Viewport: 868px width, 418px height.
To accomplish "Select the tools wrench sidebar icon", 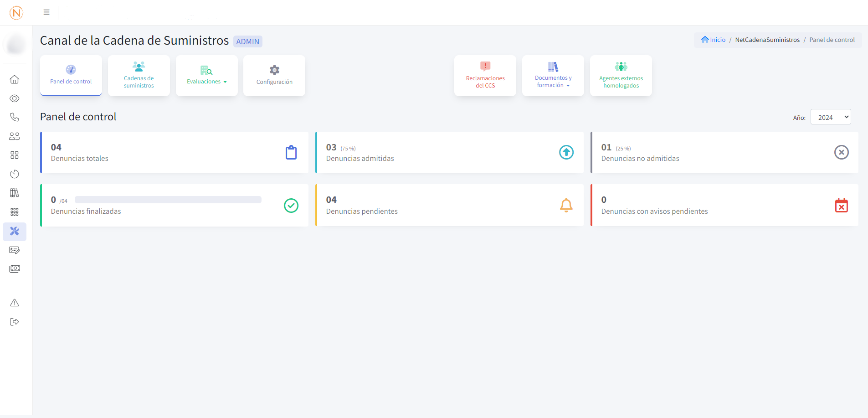I will tap(15, 232).
